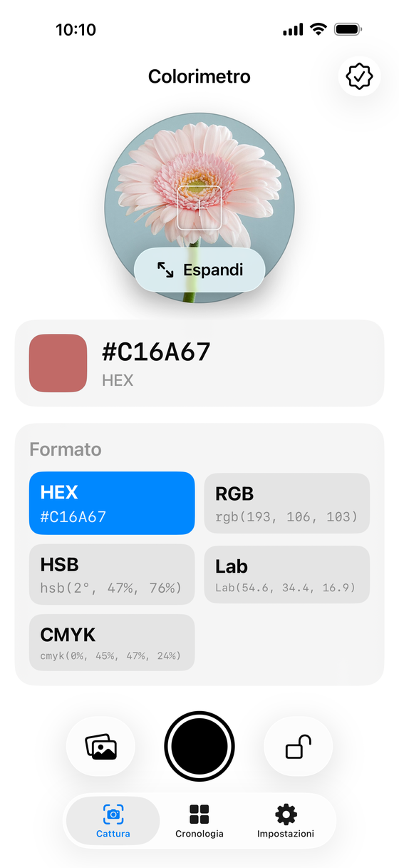The height and width of the screenshot is (868, 399).
Task: Open the Cronologia grid tab
Action: [x=199, y=821]
